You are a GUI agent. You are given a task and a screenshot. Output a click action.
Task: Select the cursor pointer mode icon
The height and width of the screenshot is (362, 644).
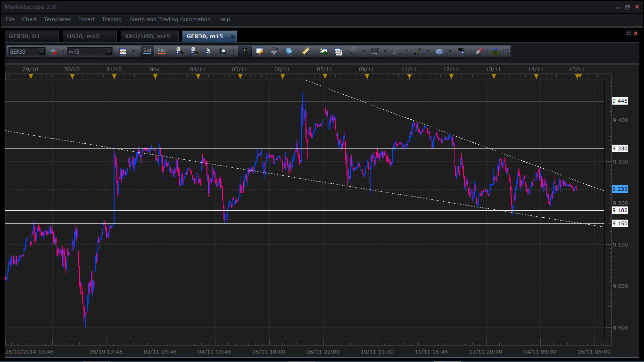pos(208,51)
